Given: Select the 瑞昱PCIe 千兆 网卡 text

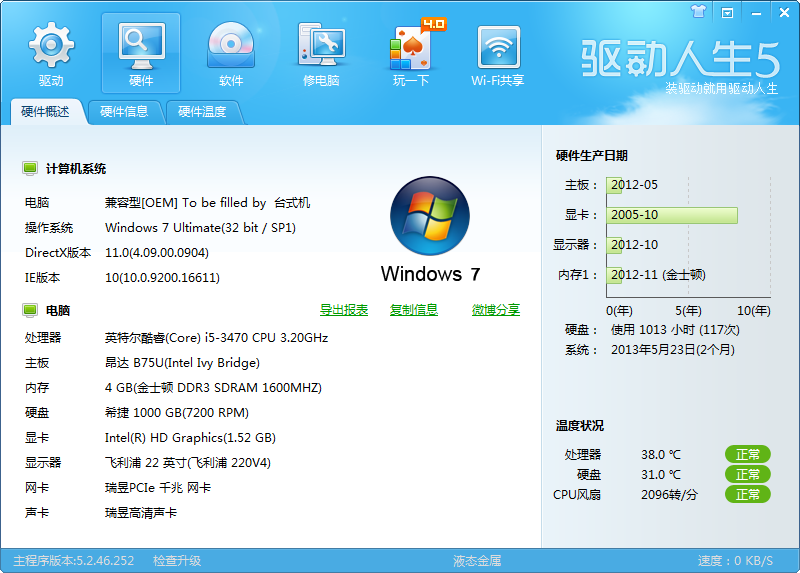Looking at the screenshot, I should pos(158,488).
